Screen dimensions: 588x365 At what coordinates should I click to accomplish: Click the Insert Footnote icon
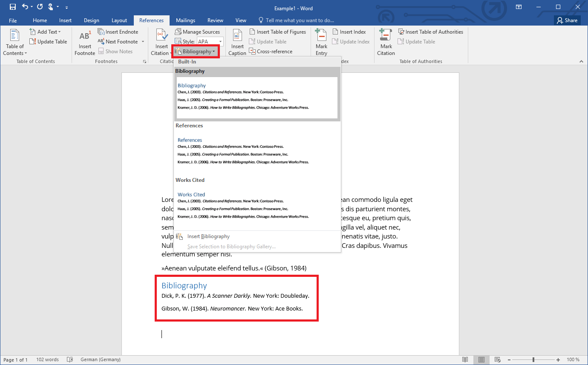click(x=85, y=37)
